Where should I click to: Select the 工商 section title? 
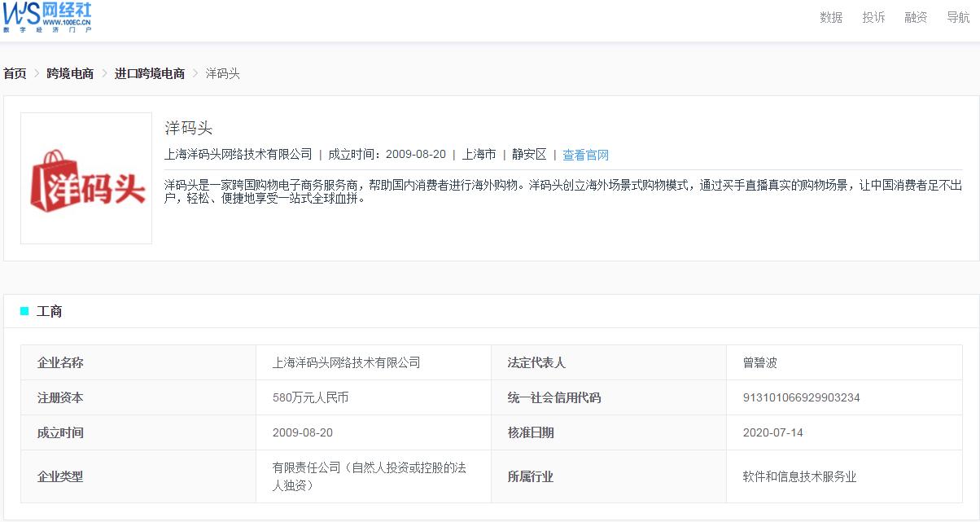(50, 311)
